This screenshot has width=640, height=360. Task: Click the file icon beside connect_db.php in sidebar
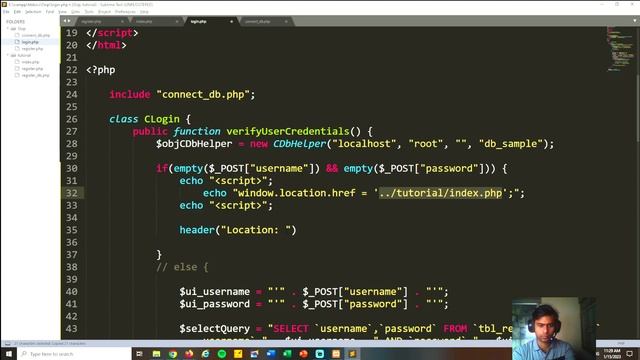coord(17,36)
